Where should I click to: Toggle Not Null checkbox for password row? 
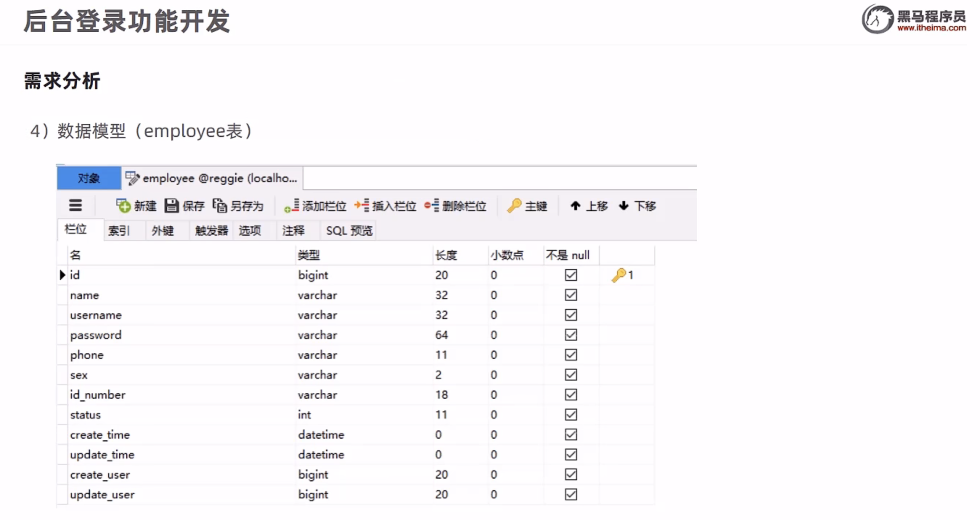coord(571,335)
